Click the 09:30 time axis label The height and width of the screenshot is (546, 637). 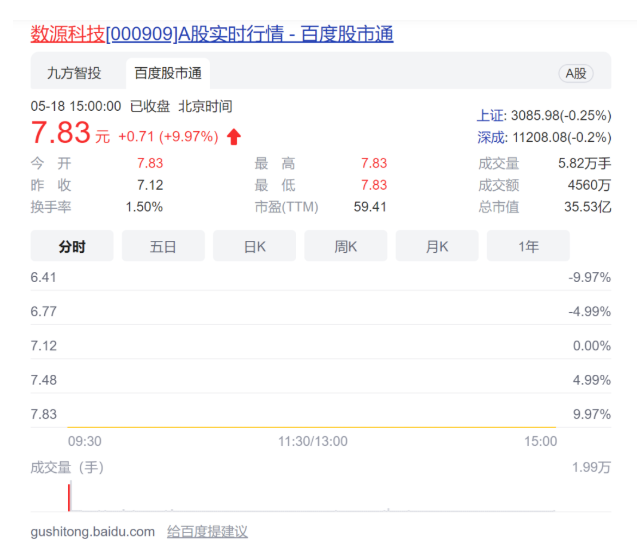click(x=84, y=441)
